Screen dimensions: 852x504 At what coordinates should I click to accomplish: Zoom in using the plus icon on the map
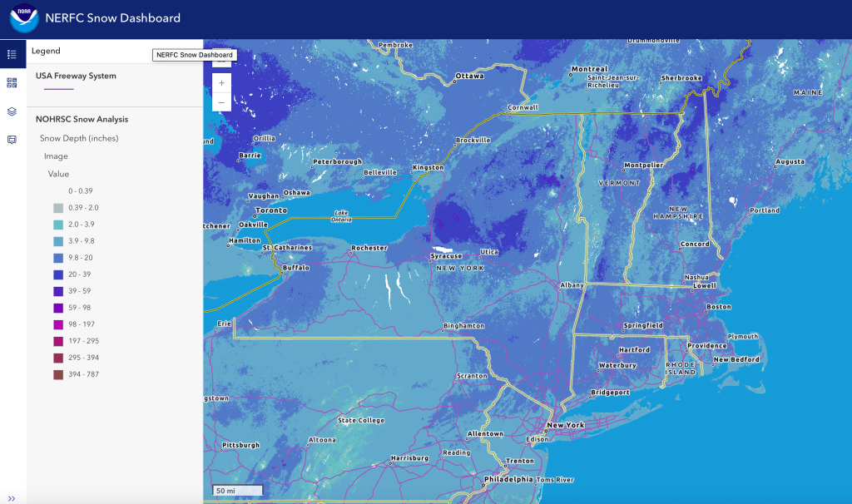point(221,83)
